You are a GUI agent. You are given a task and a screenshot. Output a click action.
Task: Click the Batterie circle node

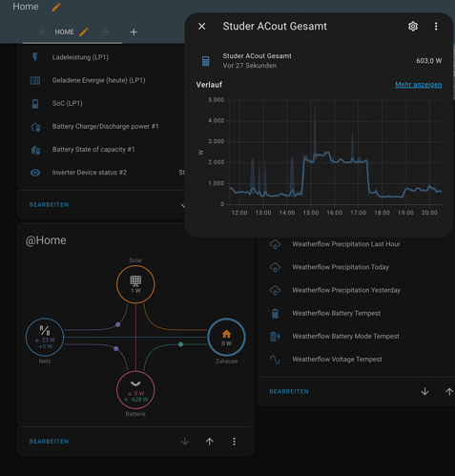[x=135, y=390]
